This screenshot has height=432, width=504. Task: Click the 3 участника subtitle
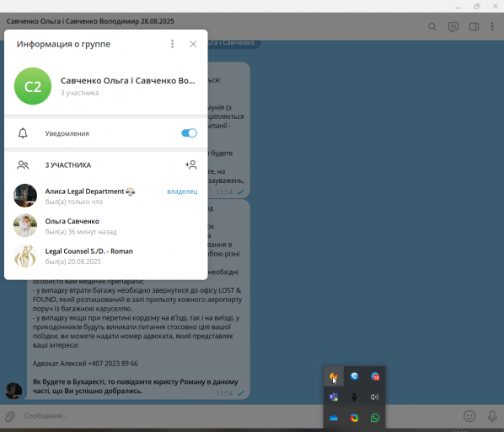tap(80, 93)
